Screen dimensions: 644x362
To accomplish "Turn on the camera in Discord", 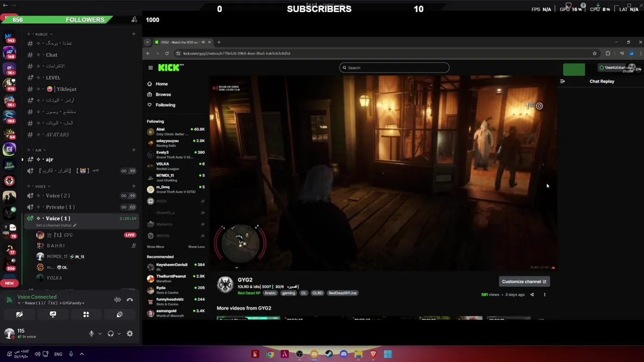I will coord(19,314).
